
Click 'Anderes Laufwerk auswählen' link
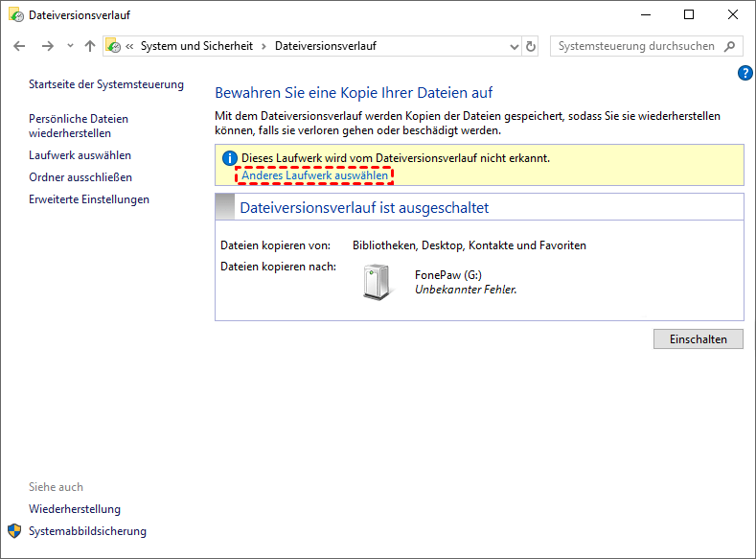coord(315,175)
